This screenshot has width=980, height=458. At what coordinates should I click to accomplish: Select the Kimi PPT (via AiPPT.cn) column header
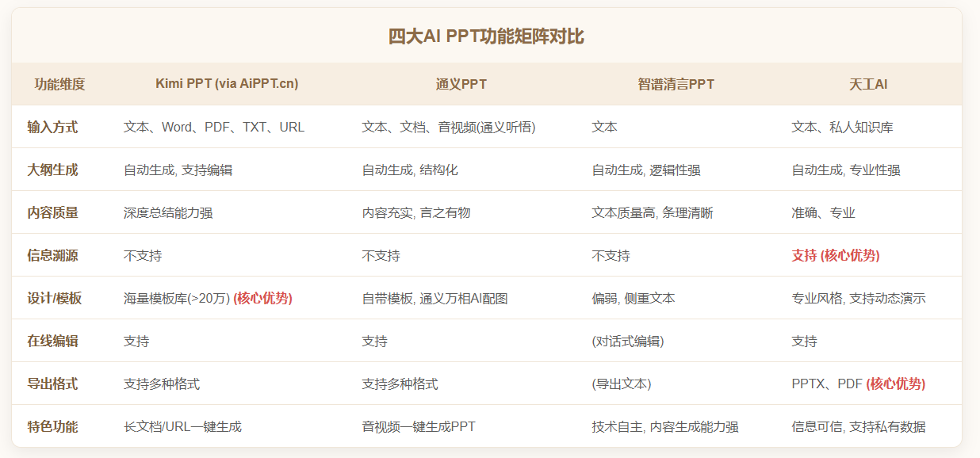tap(227, 83)
